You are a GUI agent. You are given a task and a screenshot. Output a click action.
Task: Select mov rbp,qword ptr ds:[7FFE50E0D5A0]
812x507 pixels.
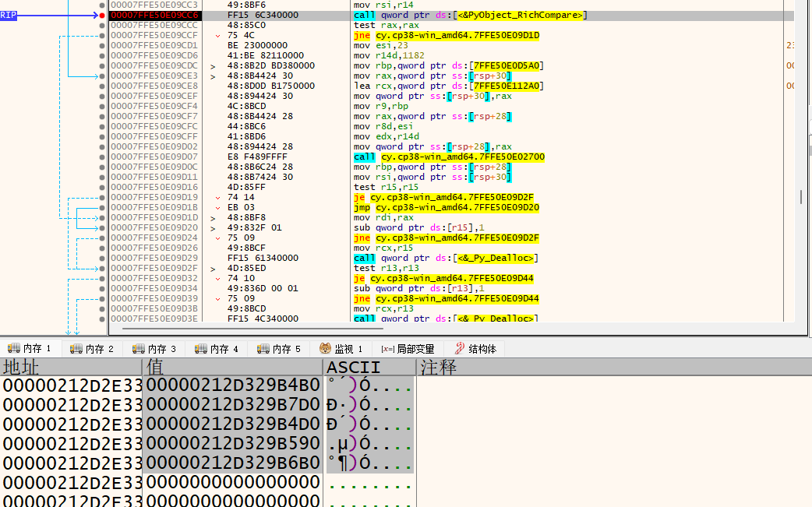(449, 65)
